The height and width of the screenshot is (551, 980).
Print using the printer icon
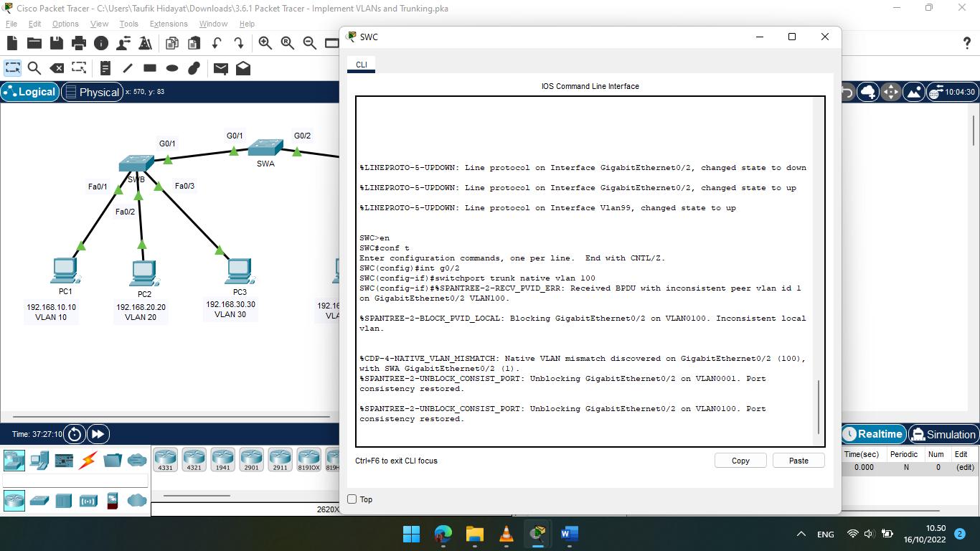coord(78,43)
